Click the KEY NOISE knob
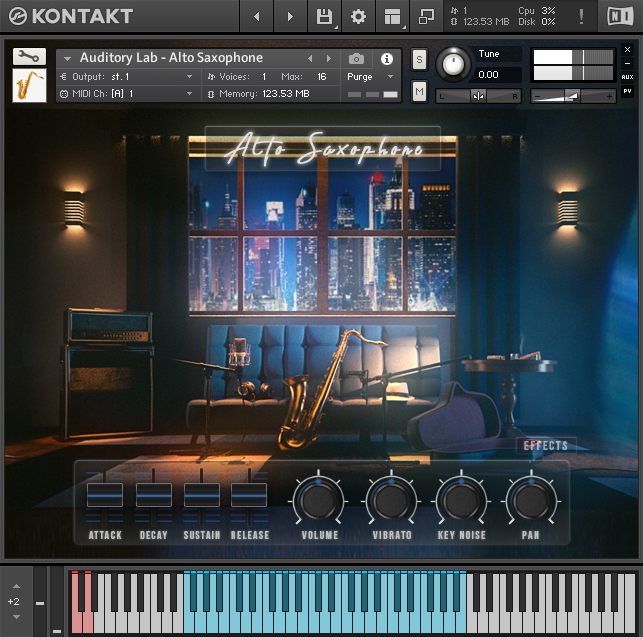The width and height of the screenshot is (643, 637). point(461,501)
